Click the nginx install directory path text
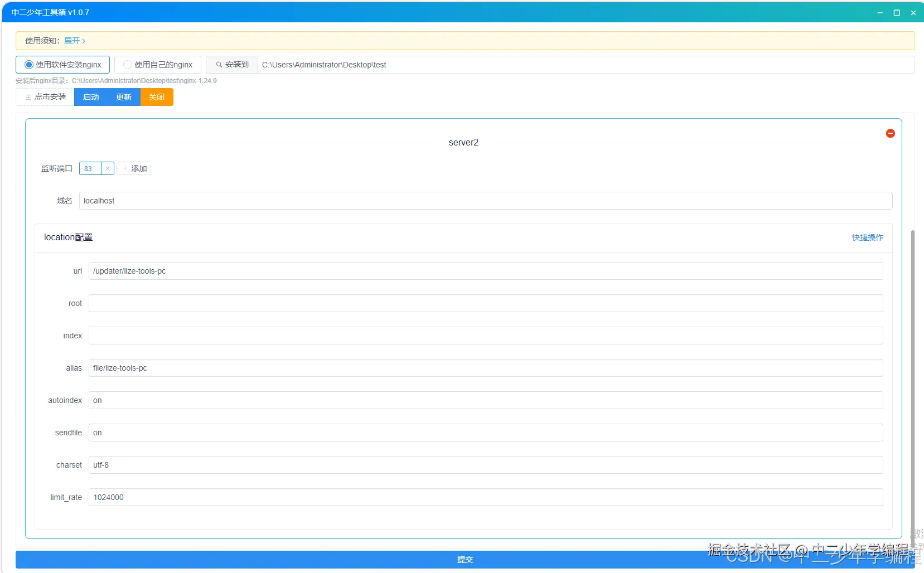 click(x=144, y=81)
